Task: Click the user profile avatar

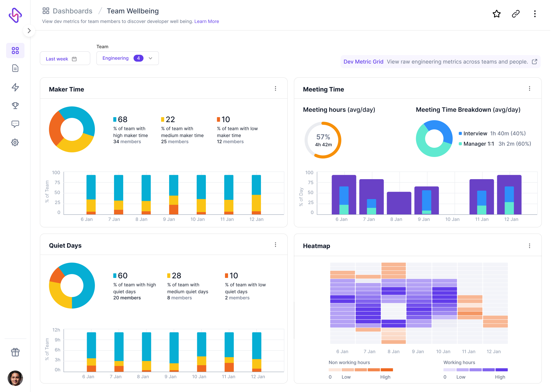Action: [15, 378]
